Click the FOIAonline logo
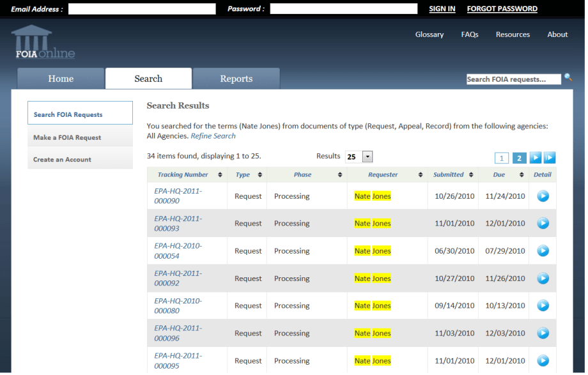This screenshot has width=588, height=375. 43,42
